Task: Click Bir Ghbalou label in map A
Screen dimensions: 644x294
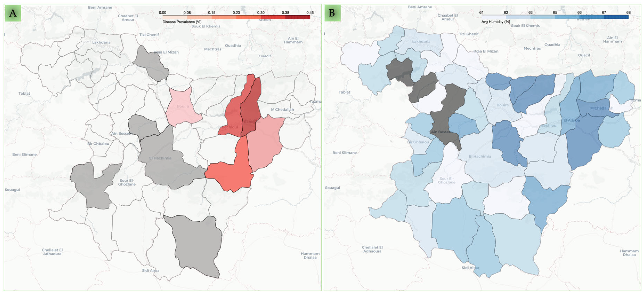Action: click(98, 144)
